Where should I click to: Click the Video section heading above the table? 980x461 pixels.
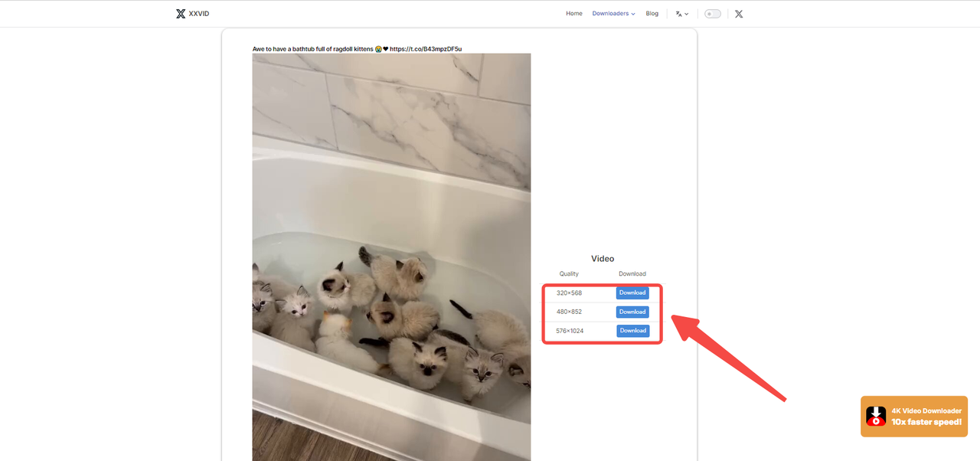[x=603, y=258]
